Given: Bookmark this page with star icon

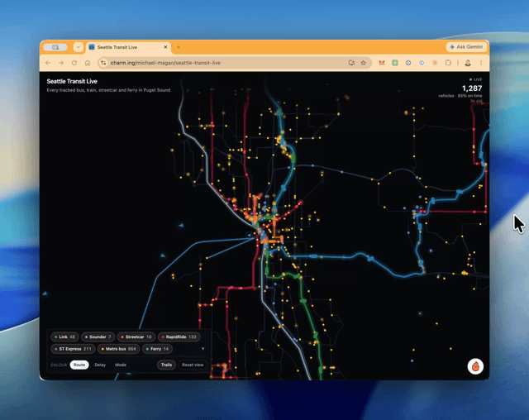Looking at the screenshot, I should [364, 63].
